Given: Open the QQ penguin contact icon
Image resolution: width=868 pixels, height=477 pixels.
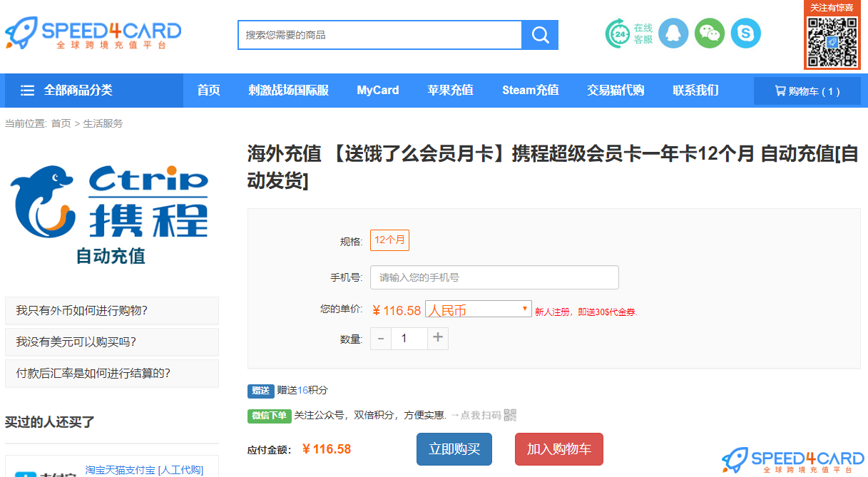Looking at the screenshot, I should (x=673, y=34).
